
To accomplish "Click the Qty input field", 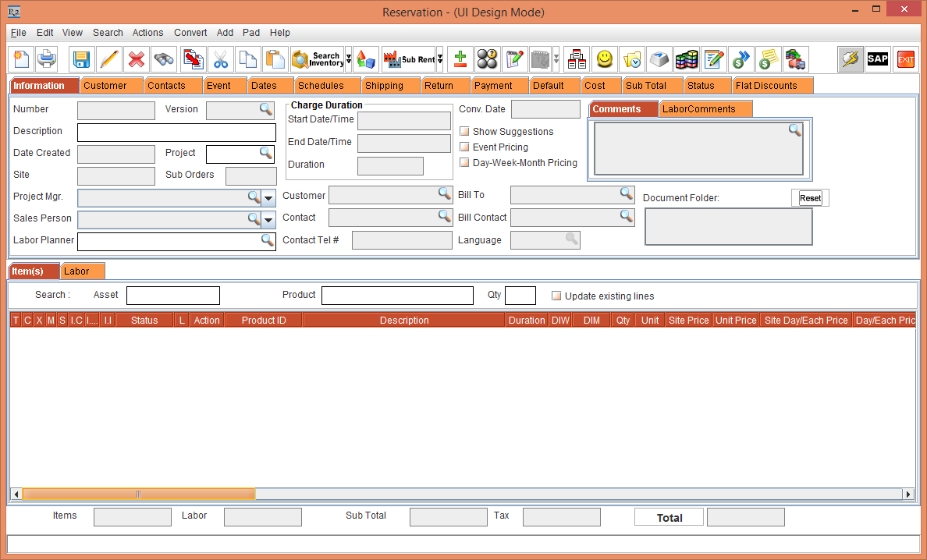I will coord(520,296).
